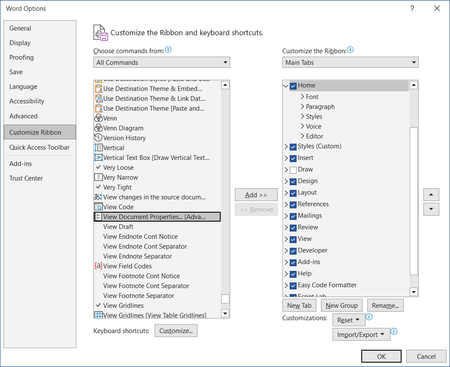Click the View Code icon
The image size is (450, 367).
click(x=98, y=207)
